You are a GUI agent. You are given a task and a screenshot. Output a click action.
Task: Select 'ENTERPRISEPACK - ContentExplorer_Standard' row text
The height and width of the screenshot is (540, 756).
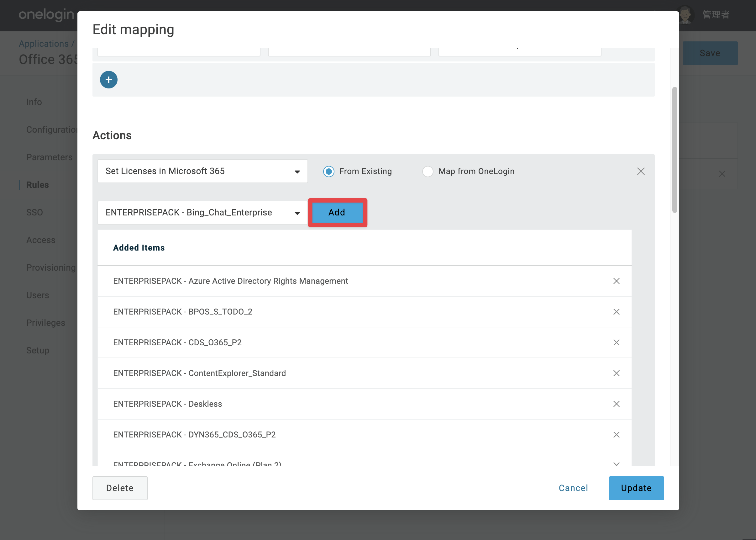[x=199, y=373]
